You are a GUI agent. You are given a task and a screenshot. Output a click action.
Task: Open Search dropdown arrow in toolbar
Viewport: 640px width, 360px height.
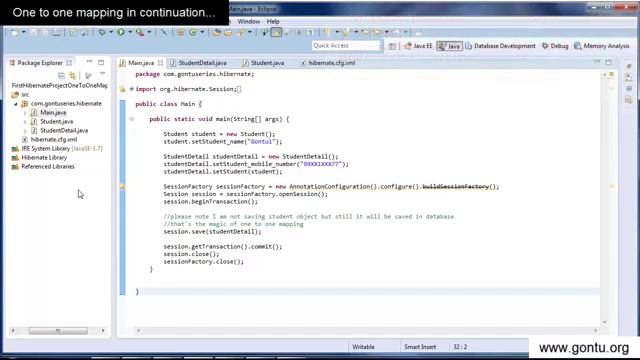coord(249,32)
